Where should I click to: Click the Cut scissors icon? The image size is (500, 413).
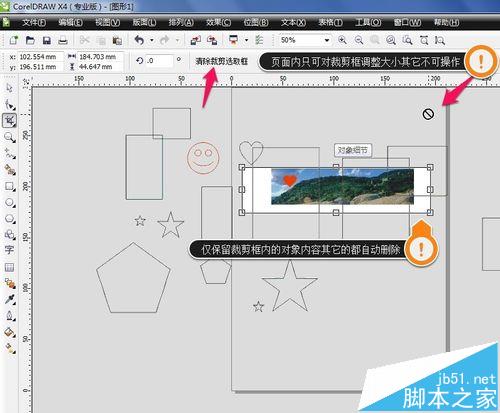[x=84, y=40]
